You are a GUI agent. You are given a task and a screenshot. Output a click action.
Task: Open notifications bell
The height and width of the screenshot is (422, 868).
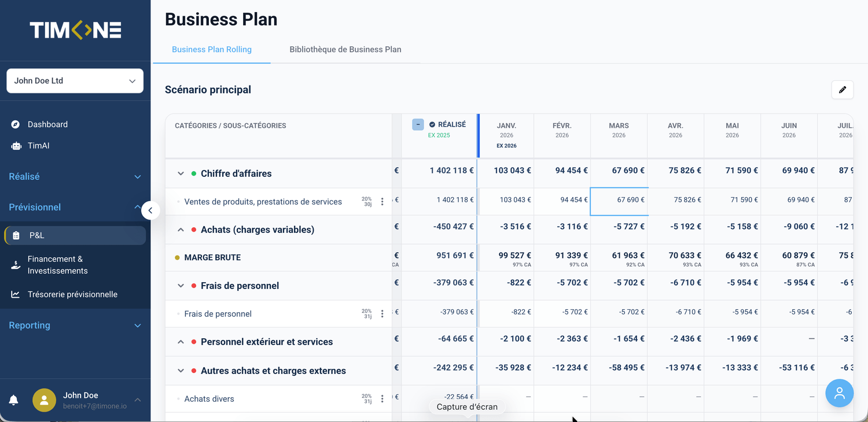pos(14,400)
